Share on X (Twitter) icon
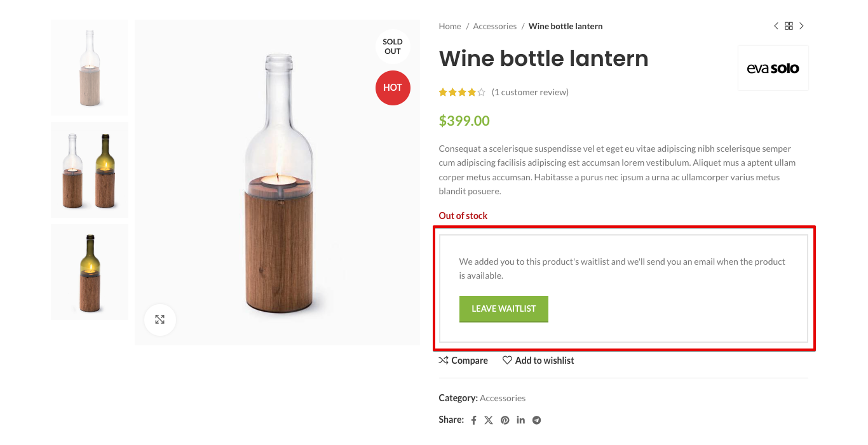The height and width of the screenshot is (445, 868). click(x=489, y=420)
